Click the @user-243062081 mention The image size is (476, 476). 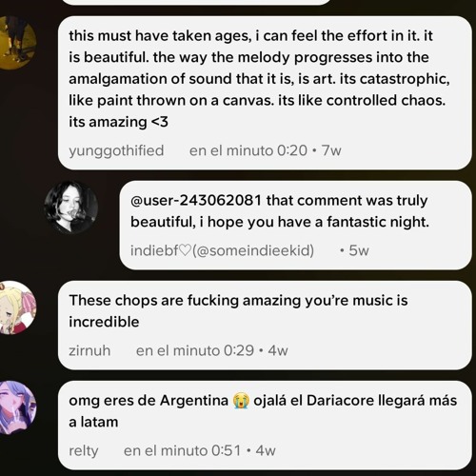click(x=196, y=201)
